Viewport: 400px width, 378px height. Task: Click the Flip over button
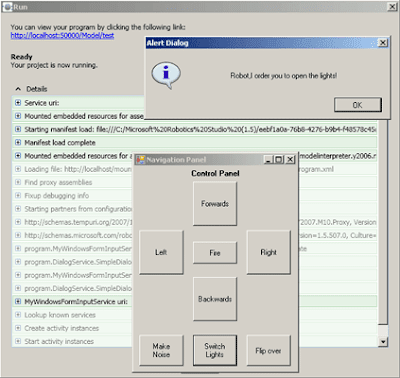click(269, 350)
